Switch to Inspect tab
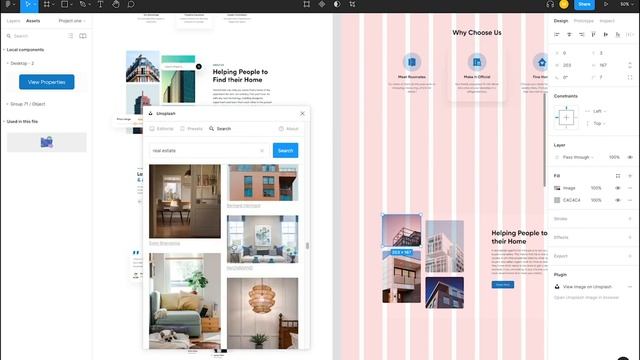 pos(607,21)
